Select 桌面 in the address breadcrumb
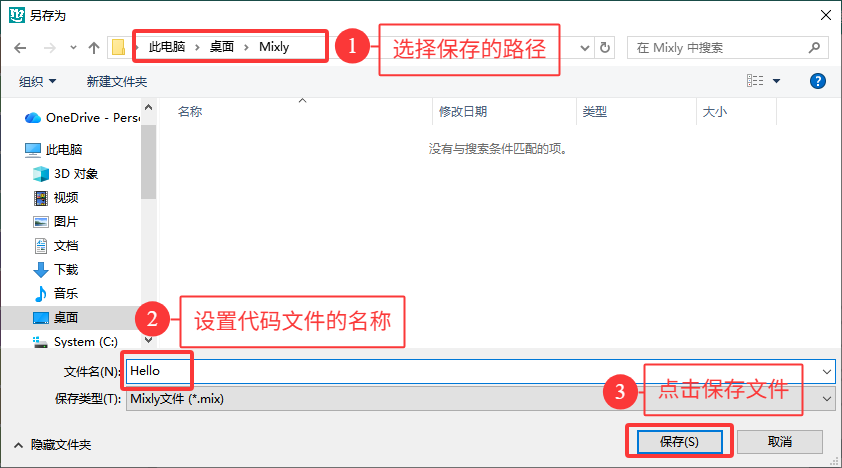Image resolution: width=842 pixels, height=468 pixels. [221, 47]
